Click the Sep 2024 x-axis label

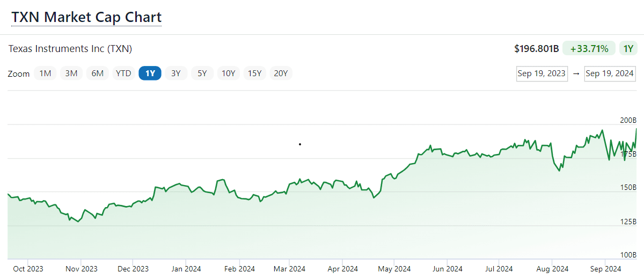pyautogui.click(x=605, y=269)
